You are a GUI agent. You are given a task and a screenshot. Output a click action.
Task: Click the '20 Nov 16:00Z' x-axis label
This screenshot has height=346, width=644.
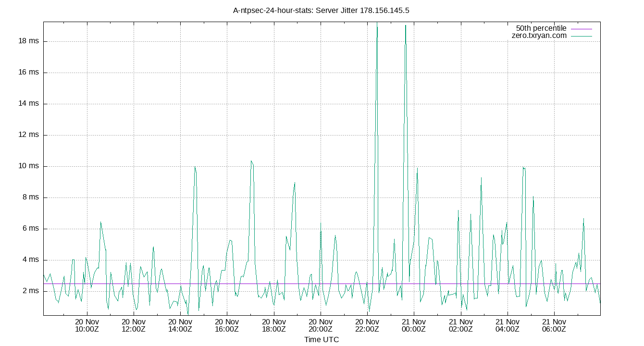(x=227, y=325)
